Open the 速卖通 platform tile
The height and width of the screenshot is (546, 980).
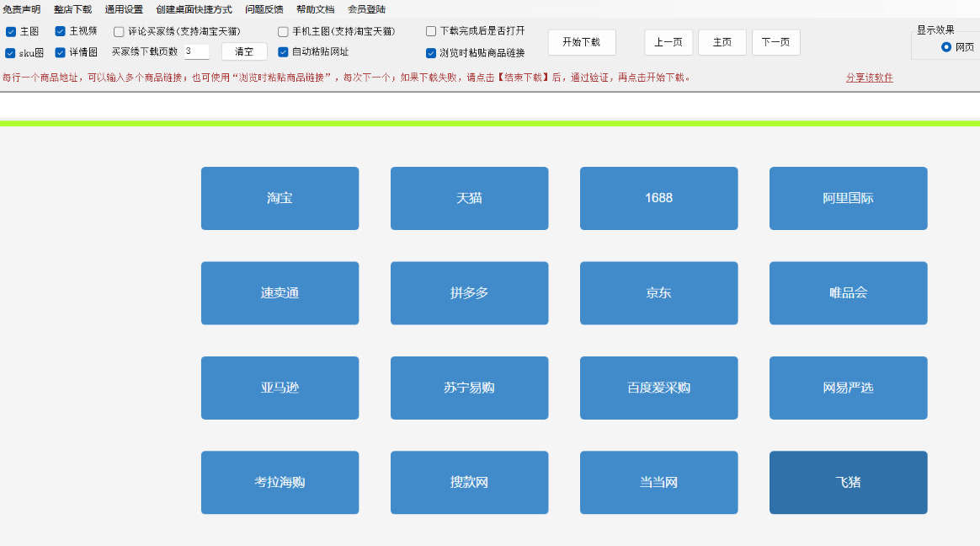tap(280, 293)
